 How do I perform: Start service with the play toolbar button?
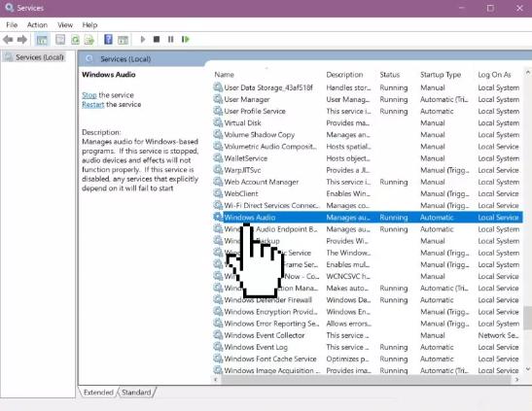coord(143,39)
